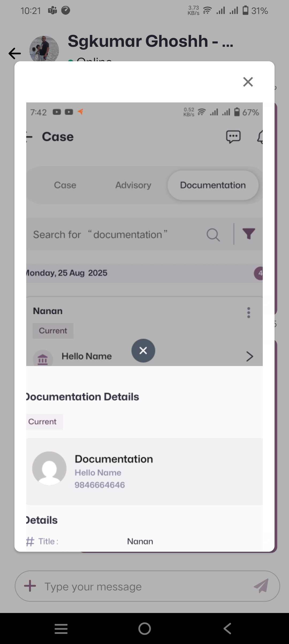This screenshot has height=644, width=289.
Task: Open Sgkumar Ghoshh profile picture
Action: pyautogui.click(x=44, y=49)
